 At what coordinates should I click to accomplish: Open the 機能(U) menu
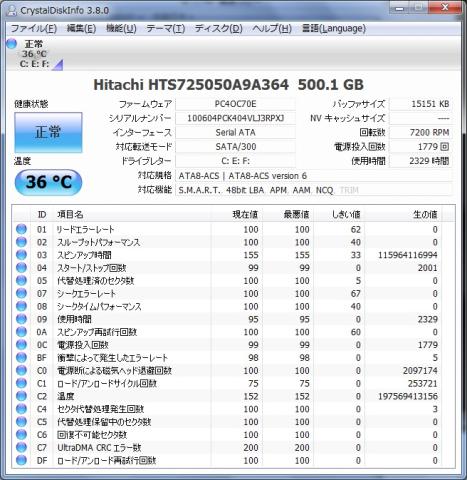[x=121, y=29]
